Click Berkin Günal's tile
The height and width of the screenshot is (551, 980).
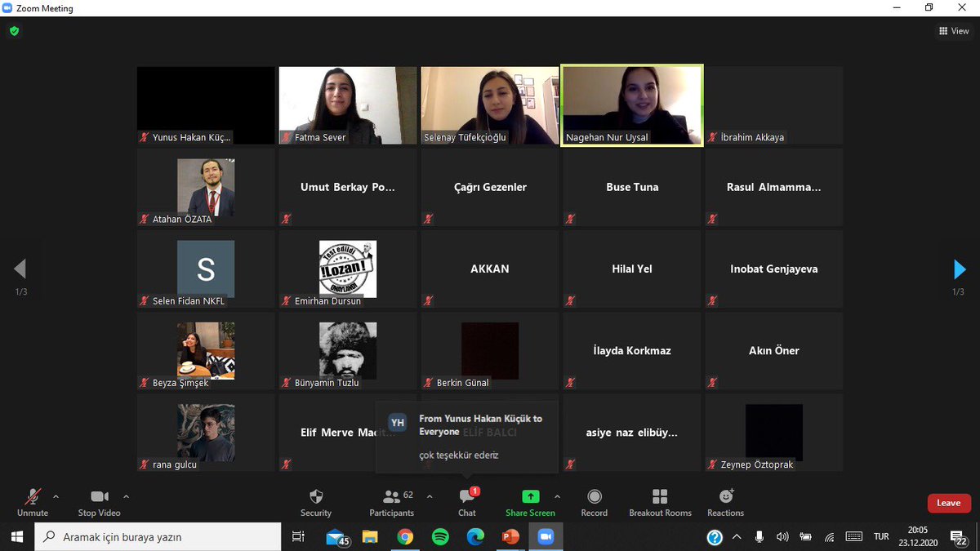point(490,350)
